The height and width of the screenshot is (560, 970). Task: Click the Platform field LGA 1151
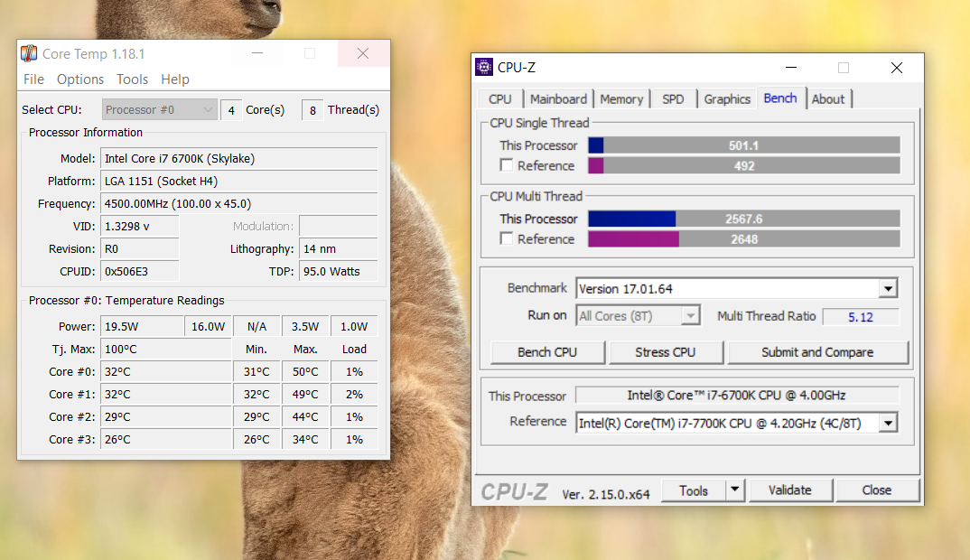click(x=238, y=182)
